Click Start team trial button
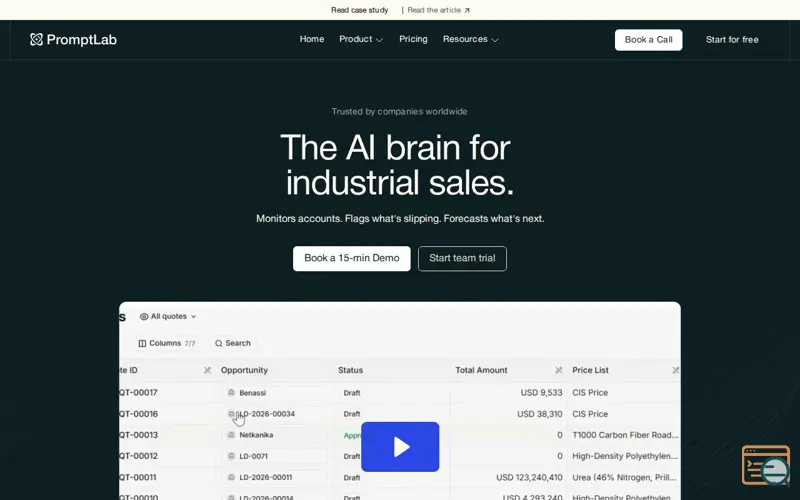 click(462, 259)
